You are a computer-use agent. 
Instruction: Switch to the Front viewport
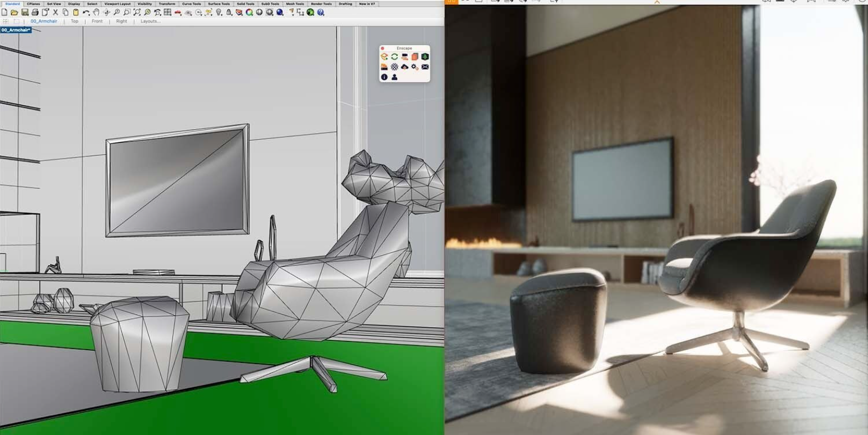(x=97, y=21)
